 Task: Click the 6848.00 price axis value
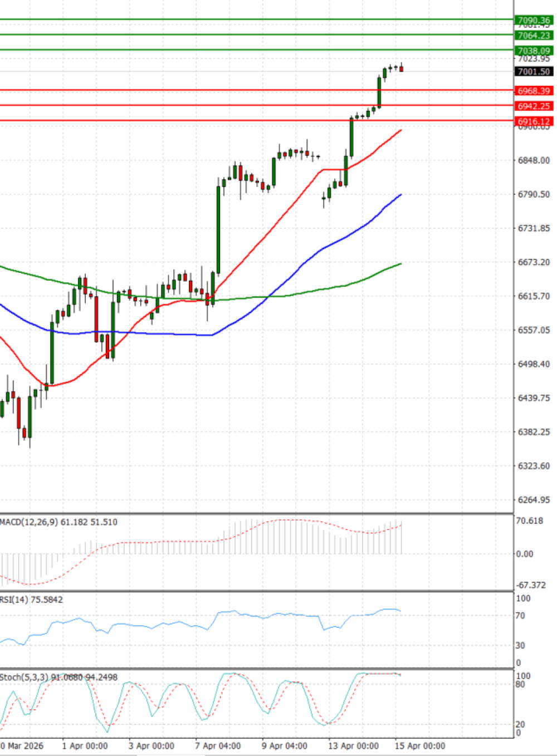pos(534,160)
